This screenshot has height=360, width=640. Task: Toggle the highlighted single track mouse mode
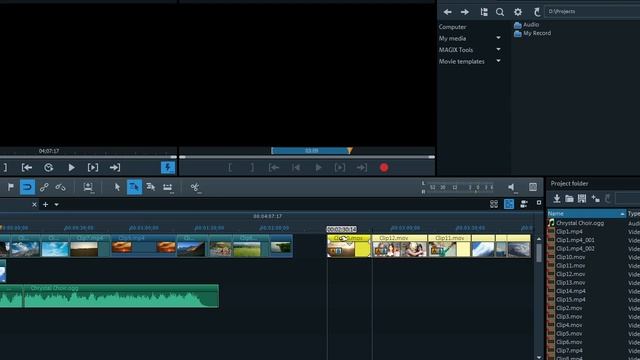coord(134,187)
